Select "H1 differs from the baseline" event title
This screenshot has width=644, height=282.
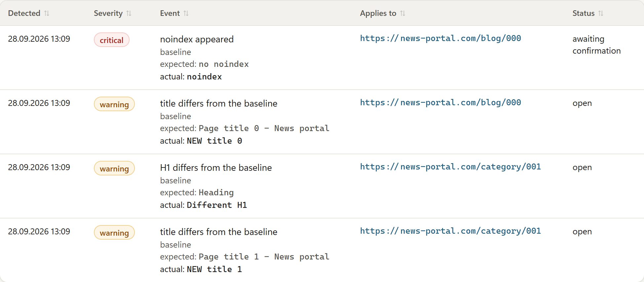(x=216, y=168)
